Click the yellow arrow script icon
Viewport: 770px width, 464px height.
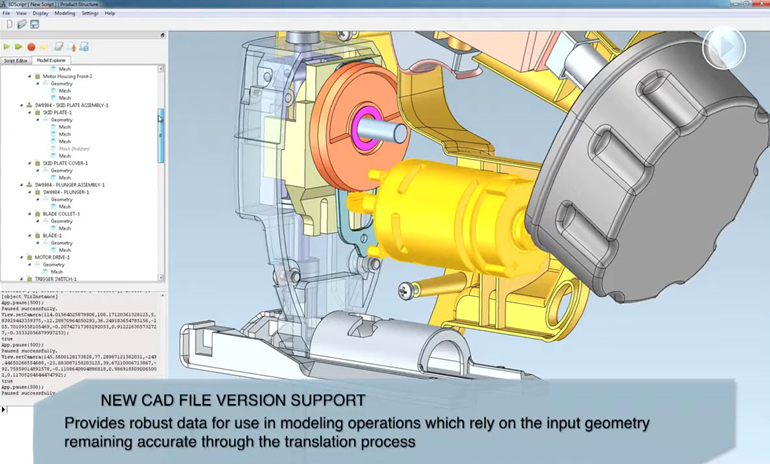click(43, 47)
